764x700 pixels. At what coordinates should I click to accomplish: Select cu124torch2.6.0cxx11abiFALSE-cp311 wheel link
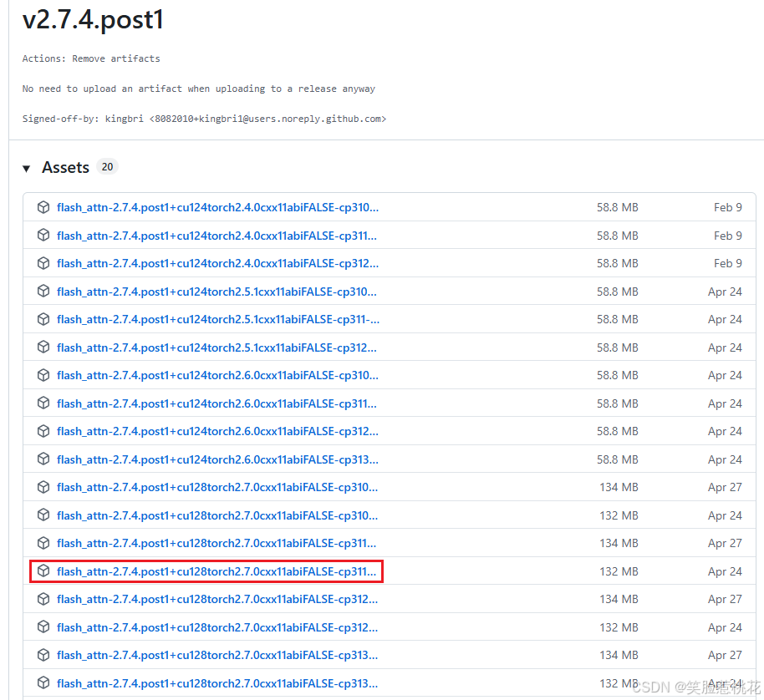pos(216,403)
